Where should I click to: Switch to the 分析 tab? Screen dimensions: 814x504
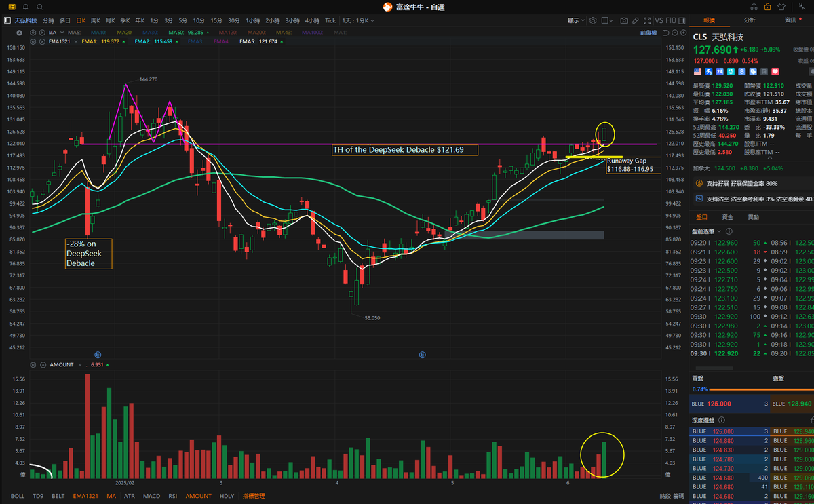749,20
